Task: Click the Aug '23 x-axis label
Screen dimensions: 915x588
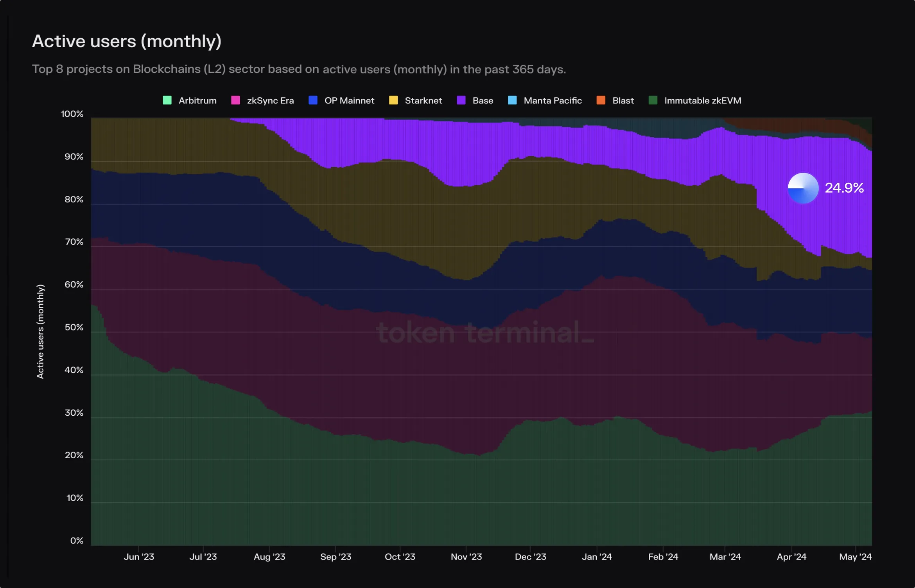Action: point(269,557)
